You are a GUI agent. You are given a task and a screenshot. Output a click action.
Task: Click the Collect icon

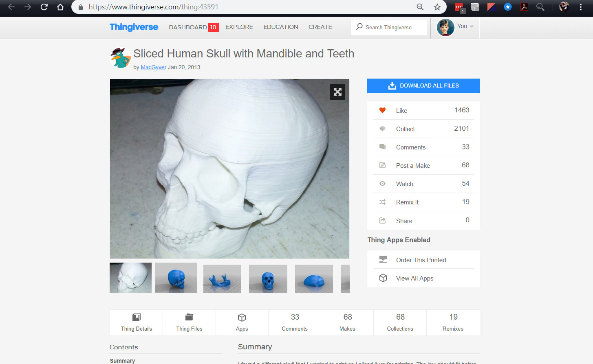coord(382,129)
